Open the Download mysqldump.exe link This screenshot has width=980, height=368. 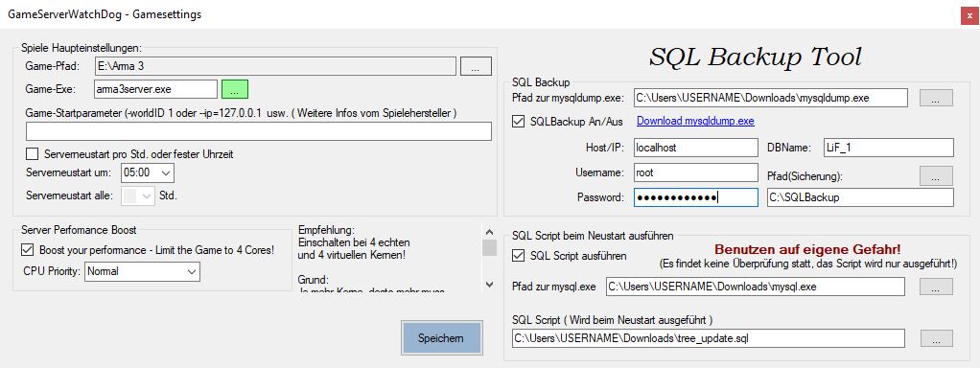click(x=695, y=121)
